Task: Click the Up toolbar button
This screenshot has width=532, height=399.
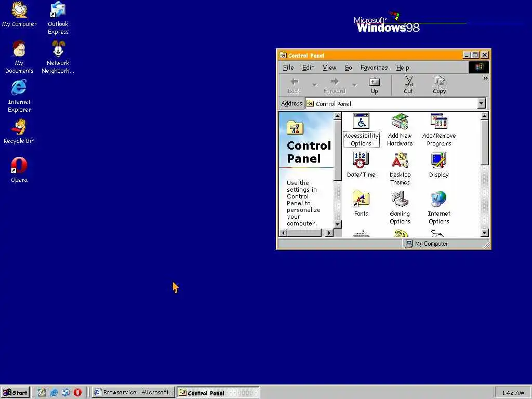Action: pyautogui.click(x=374, y=85)
